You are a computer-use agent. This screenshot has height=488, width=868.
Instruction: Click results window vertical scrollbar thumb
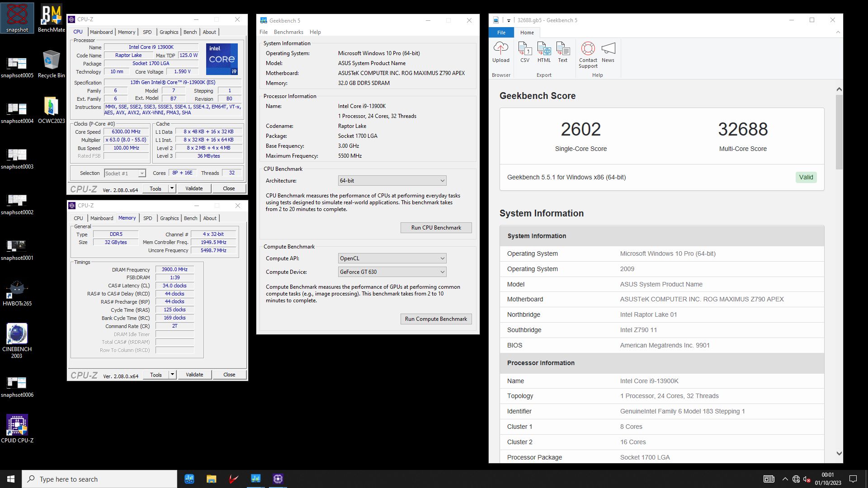click(839, 132)
